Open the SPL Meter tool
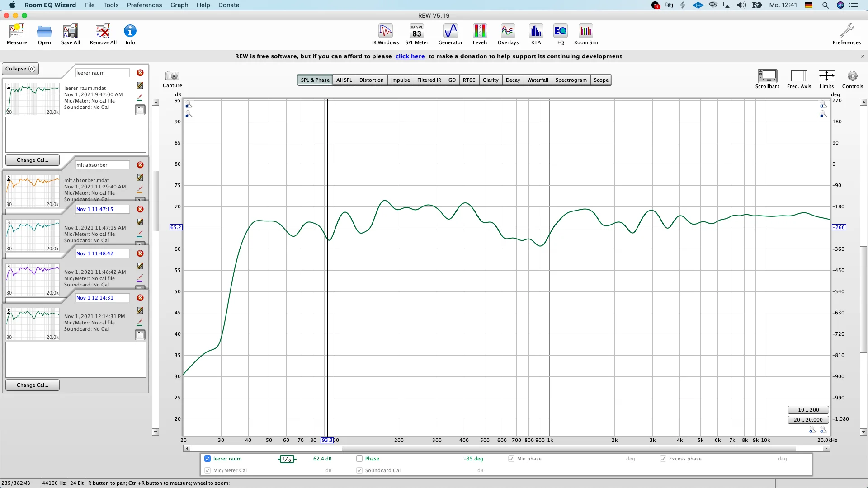This screenshot has width=868, height=488. click(x=417, y=34)
